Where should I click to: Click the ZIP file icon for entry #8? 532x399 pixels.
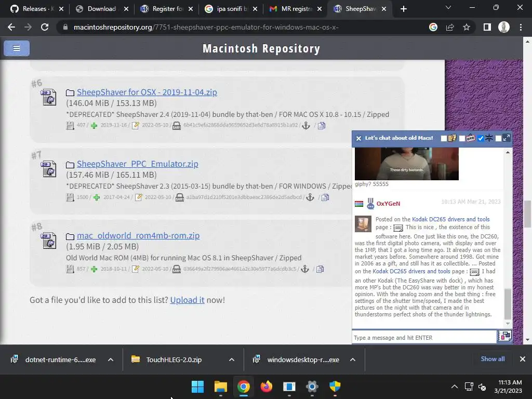pos(48,241)
